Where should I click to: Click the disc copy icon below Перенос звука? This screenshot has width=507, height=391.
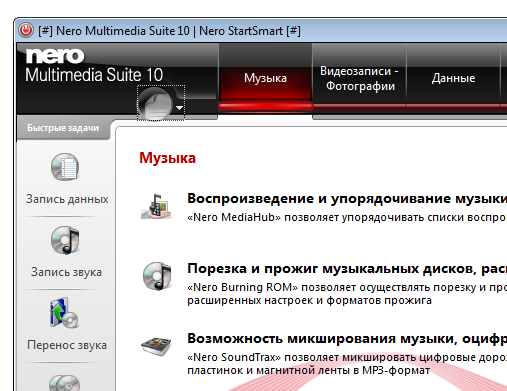tap(65, 383)
